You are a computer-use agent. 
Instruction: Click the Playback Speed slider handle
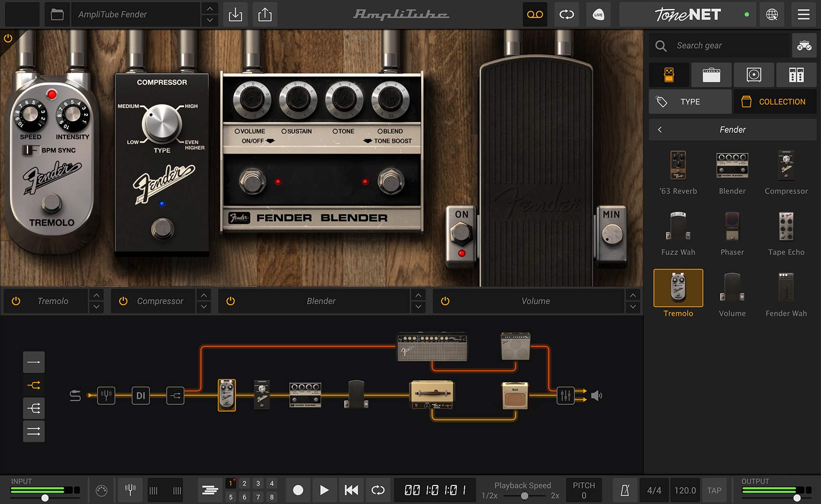tap(524, 496)
